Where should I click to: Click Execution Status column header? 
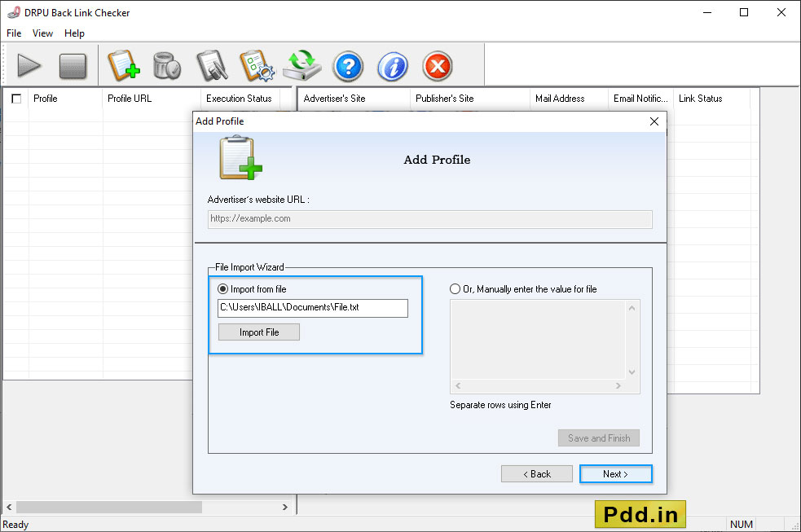click(240, 99)
